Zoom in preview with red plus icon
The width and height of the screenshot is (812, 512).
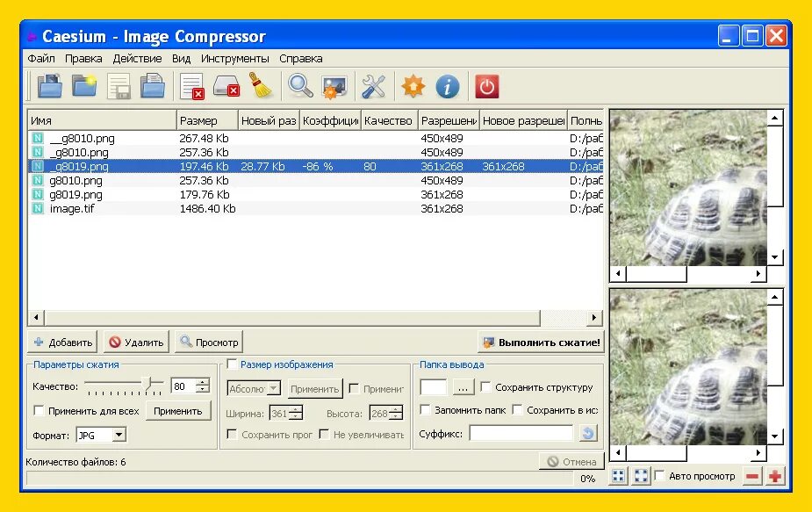coord(775,476)
